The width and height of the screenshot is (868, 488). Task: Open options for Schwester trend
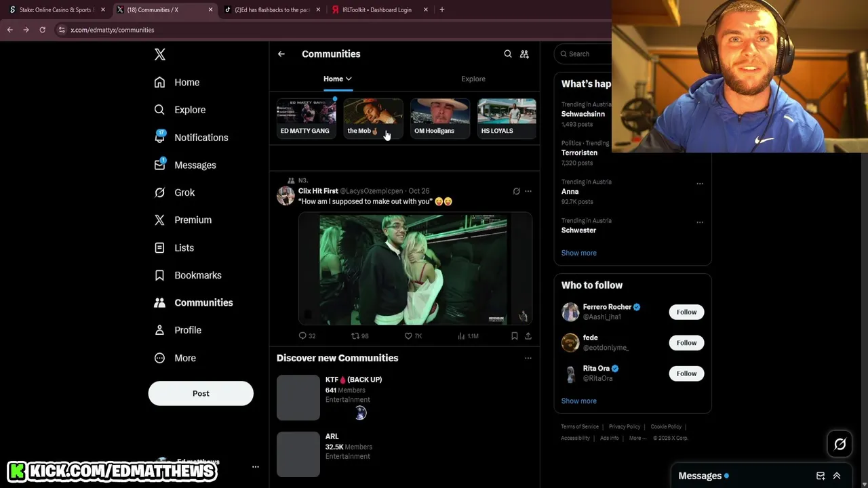pyautogui.click(x=700, y=222)
